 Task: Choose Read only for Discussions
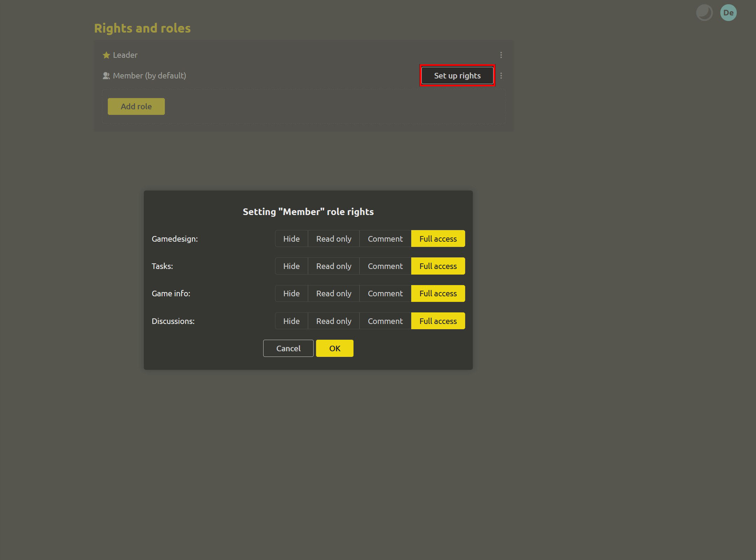[x=334, y=321]
